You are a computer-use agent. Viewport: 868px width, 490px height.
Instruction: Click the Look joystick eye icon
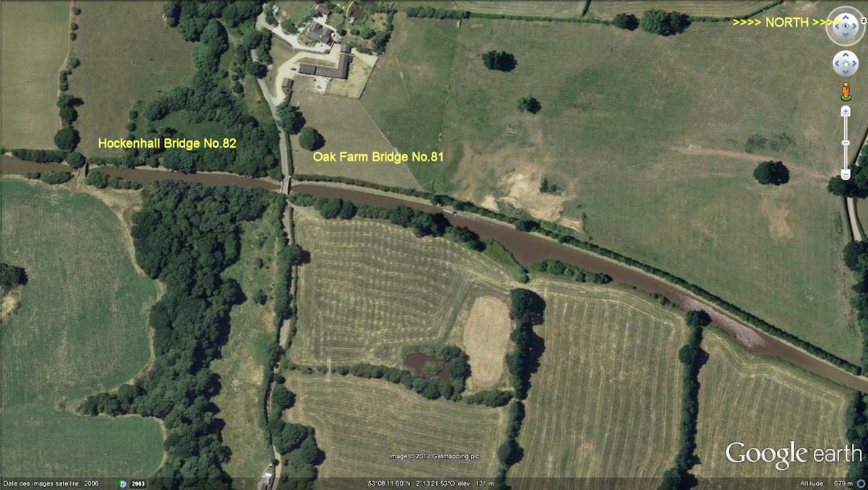pyautogui.click(x=845, y=25)
